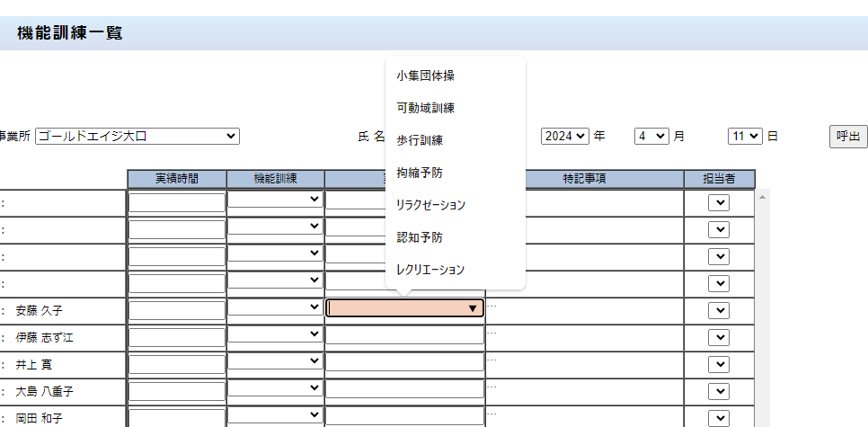Viewport: 868px width, 427px height.
Task: Select 小集団体操 from the dropdown list
Action: [x=425, y=76]
